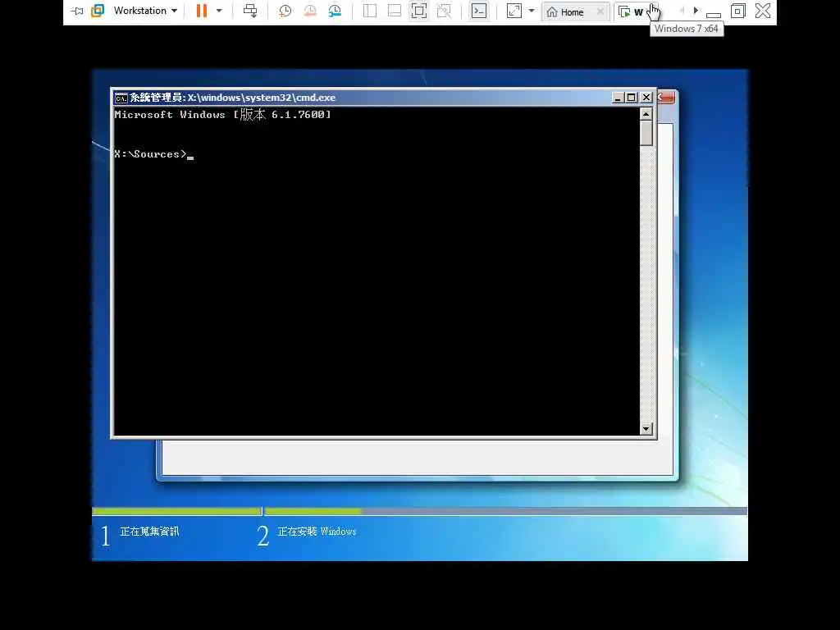Pause the virtual machine
The width and height of the screenshot is (840, 630).
click(x=202, y=11)
